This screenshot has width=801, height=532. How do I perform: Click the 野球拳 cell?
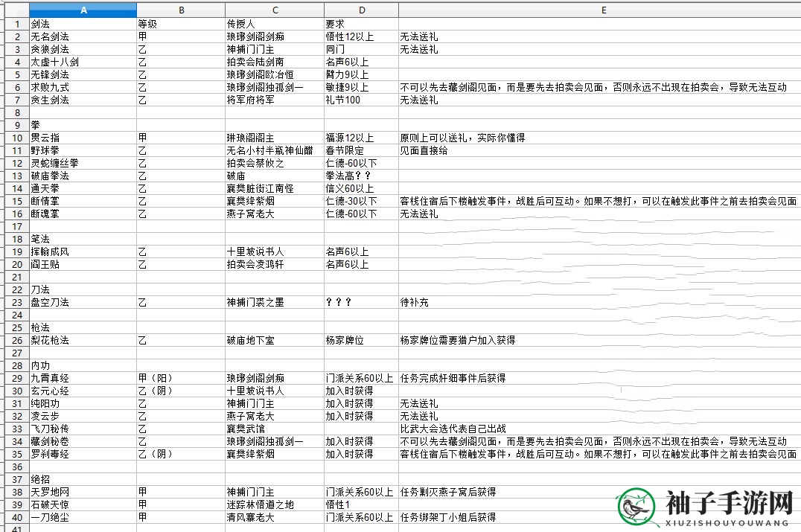83,150
